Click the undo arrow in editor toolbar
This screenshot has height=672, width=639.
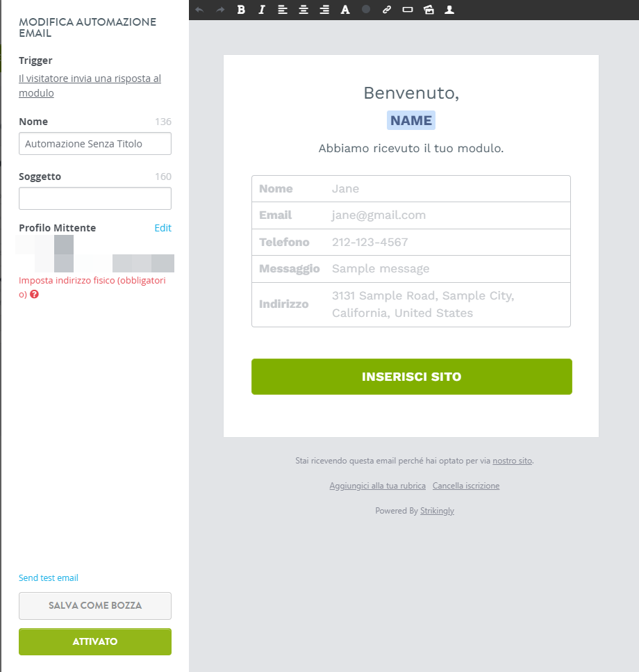[199, 10]
